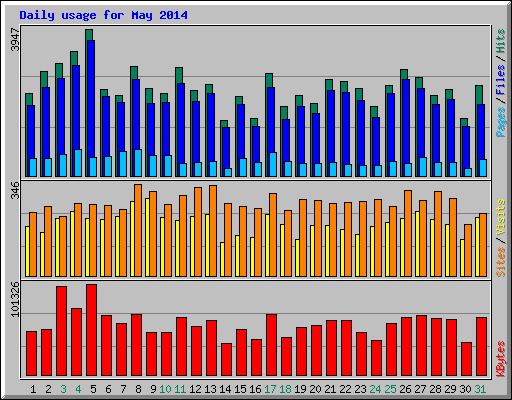
Task: Click the 3947 axis maximum label
Action: tap(15, 39)
